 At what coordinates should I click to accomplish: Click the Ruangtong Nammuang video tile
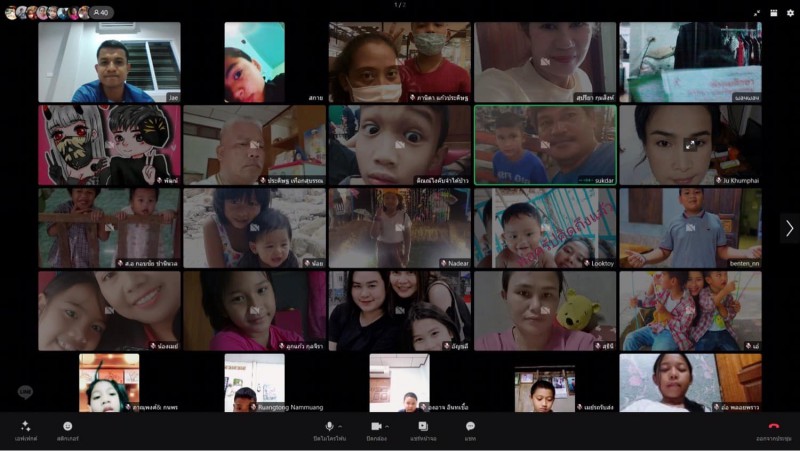click(x=254, y=382)
